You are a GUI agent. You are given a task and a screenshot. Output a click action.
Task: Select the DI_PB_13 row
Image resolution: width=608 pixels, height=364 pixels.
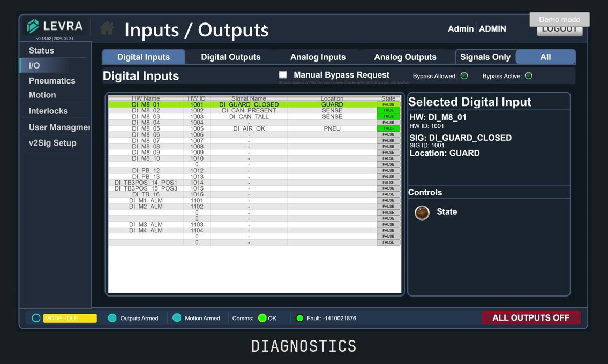coord(254,176)
